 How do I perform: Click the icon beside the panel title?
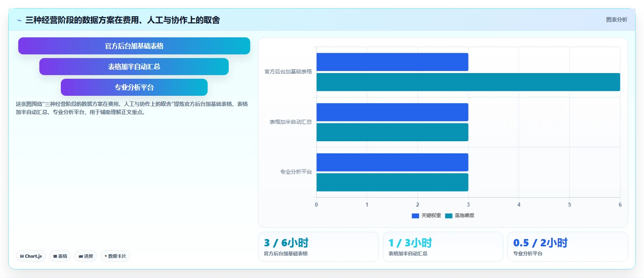coord(19,20)
